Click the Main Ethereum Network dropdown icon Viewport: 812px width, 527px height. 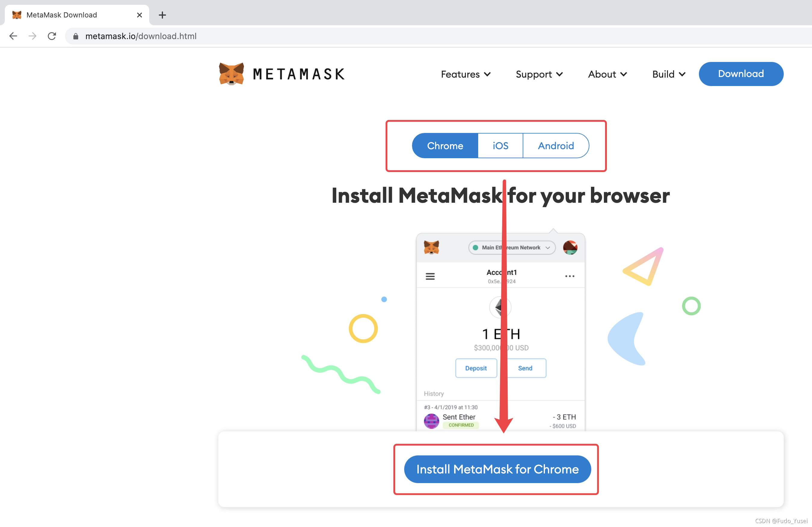click(549, 248)
